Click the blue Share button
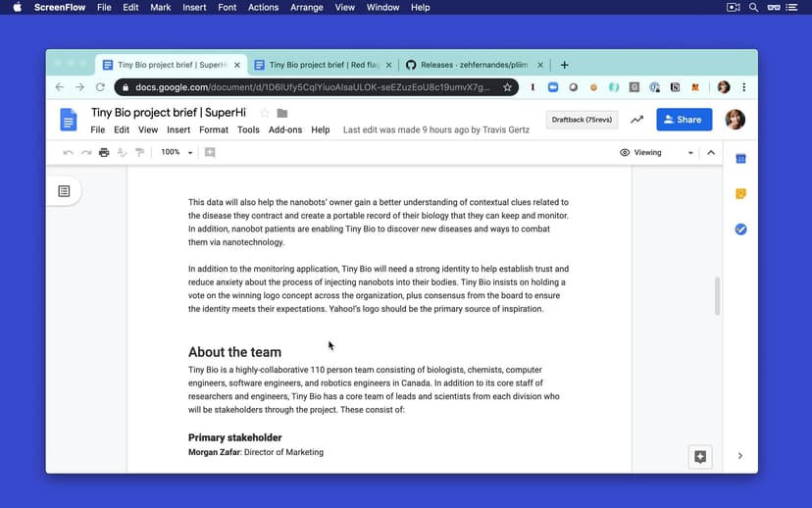 click(x=684, y=120)
